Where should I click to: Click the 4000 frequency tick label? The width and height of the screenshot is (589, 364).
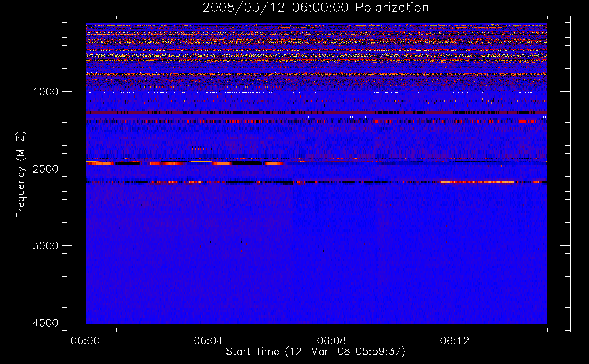point(46,323)
